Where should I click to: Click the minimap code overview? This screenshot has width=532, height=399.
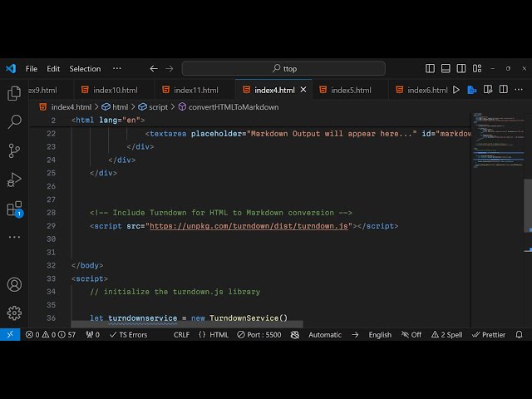[x=497, y=141]
